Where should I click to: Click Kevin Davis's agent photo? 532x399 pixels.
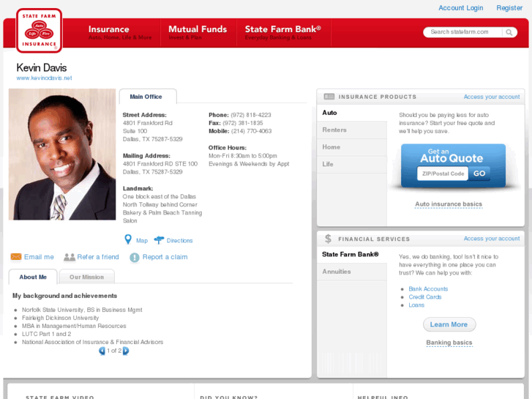(62, 154)
